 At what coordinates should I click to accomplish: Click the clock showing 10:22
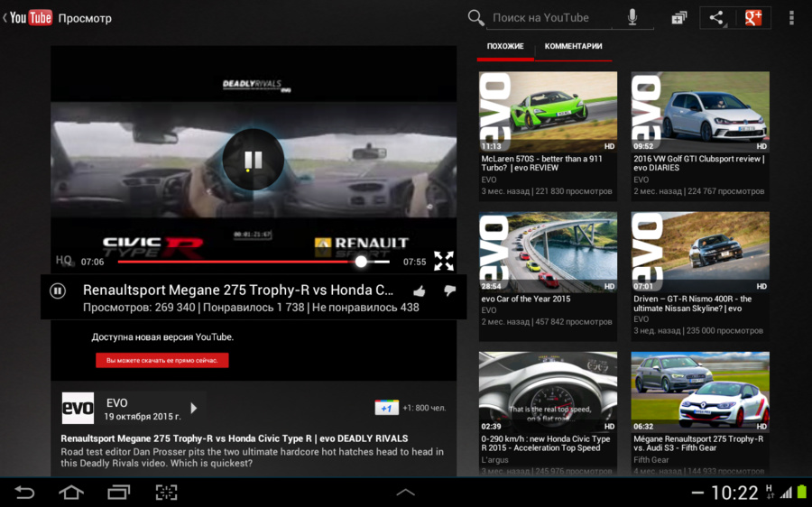(x=734, y=493)
